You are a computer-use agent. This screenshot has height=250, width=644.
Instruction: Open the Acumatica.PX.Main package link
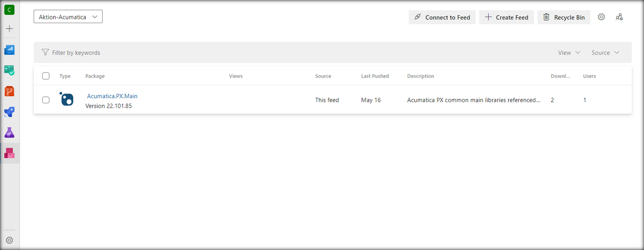pyautogui.click(x=112, y=96)
